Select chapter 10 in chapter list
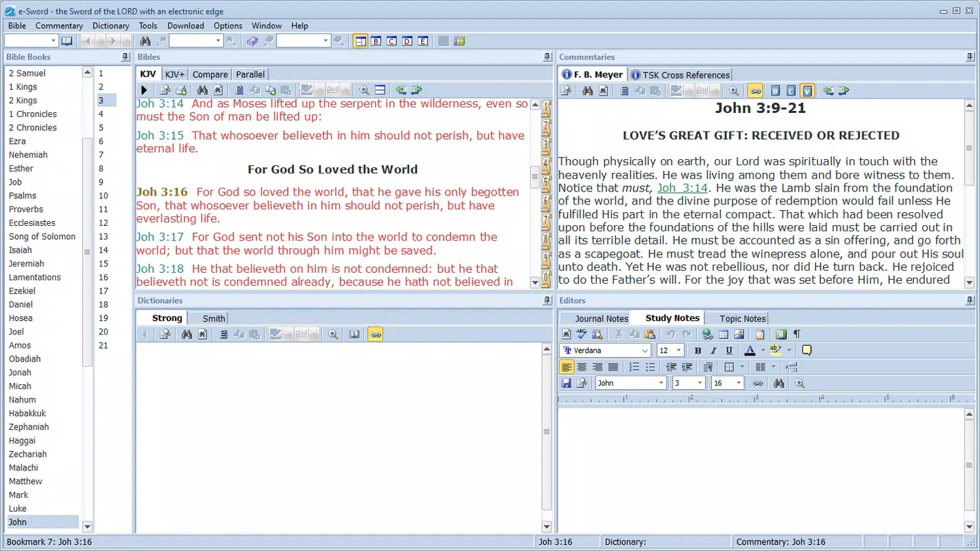 tap(103, 196)
